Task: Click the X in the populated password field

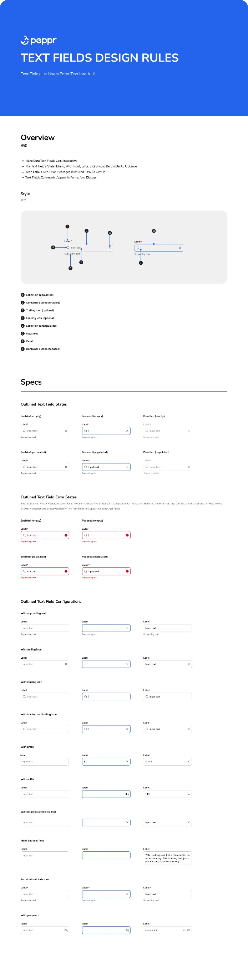Action: [183, 930]
